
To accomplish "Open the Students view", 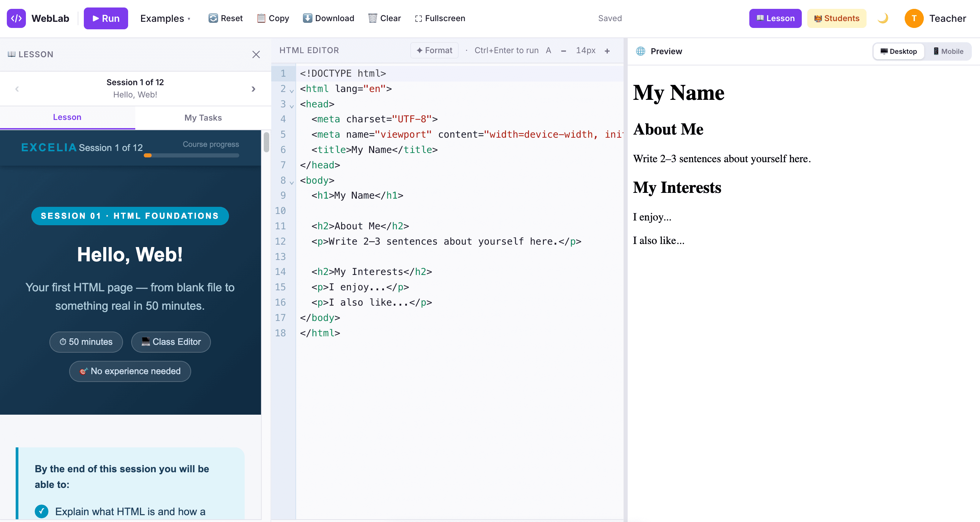I will tap(837, 18).
